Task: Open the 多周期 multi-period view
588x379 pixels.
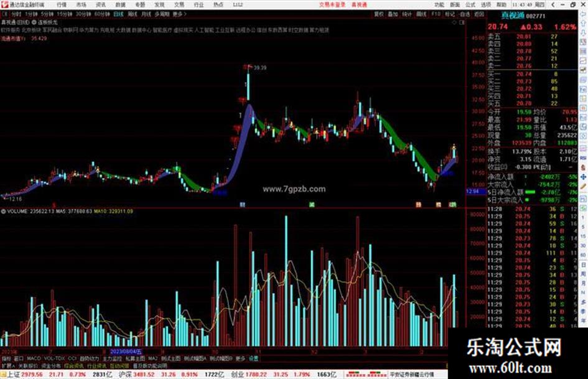Action: pos(162,14)
